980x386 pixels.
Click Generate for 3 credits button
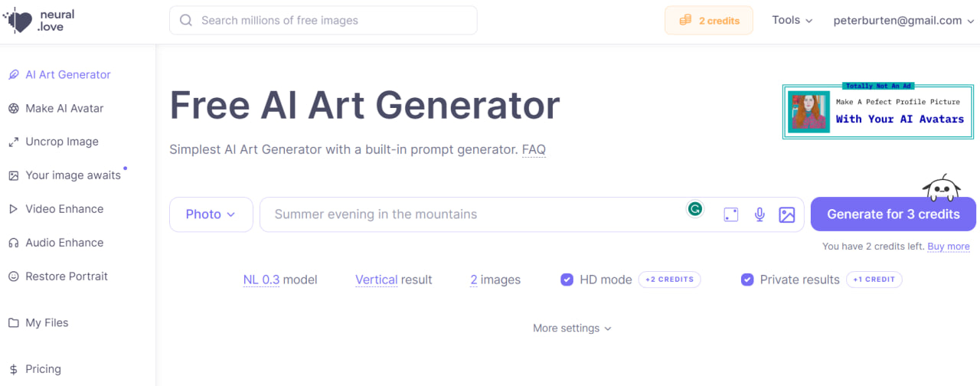tap(893, 214)
